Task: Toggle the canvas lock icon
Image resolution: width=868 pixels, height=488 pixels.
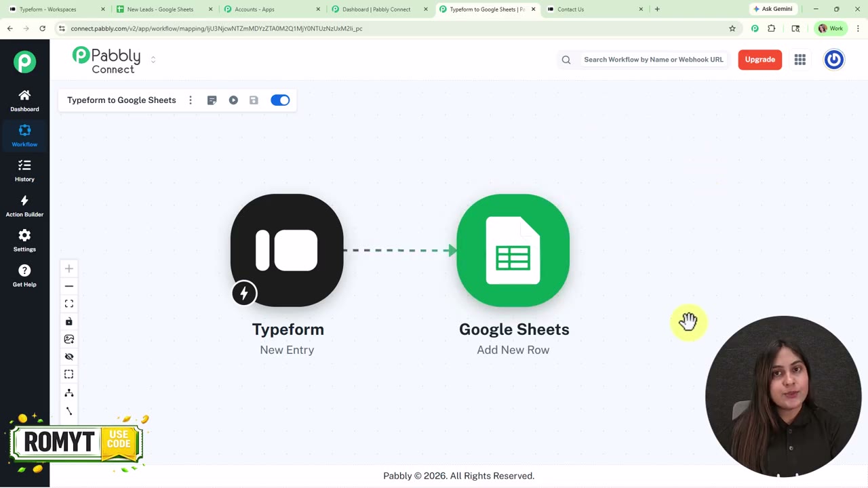Action: pos(68,321)
